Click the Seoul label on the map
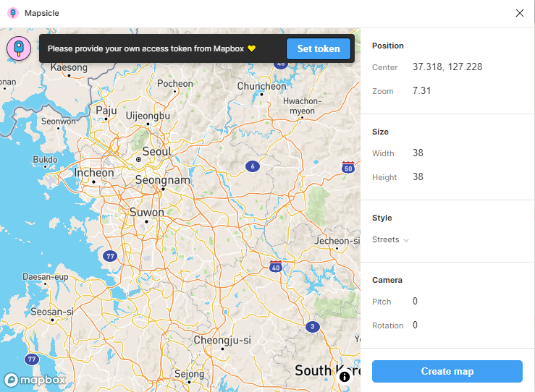535x392 pixels. (157, 151)
